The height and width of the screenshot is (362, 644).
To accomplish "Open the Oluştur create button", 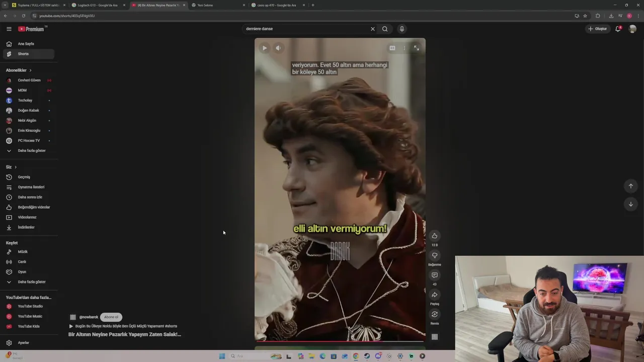I will point(598,29).
